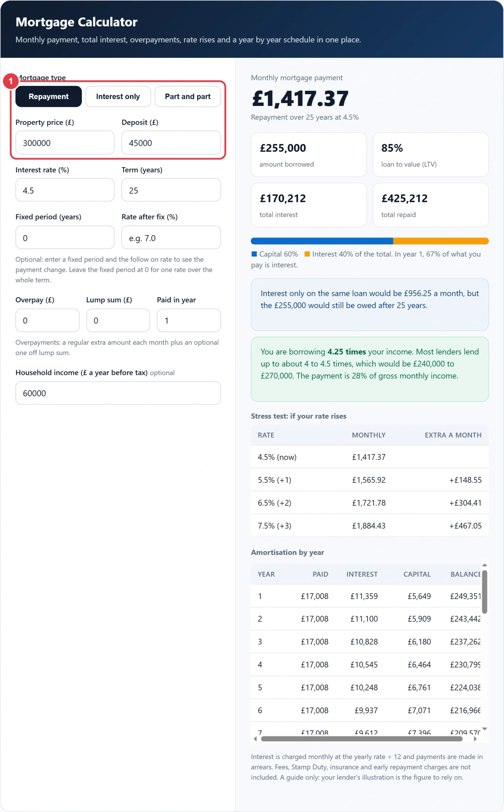Click the Fixed period (years) input
Screen dimensions: 504x812
tap(65, 238)
